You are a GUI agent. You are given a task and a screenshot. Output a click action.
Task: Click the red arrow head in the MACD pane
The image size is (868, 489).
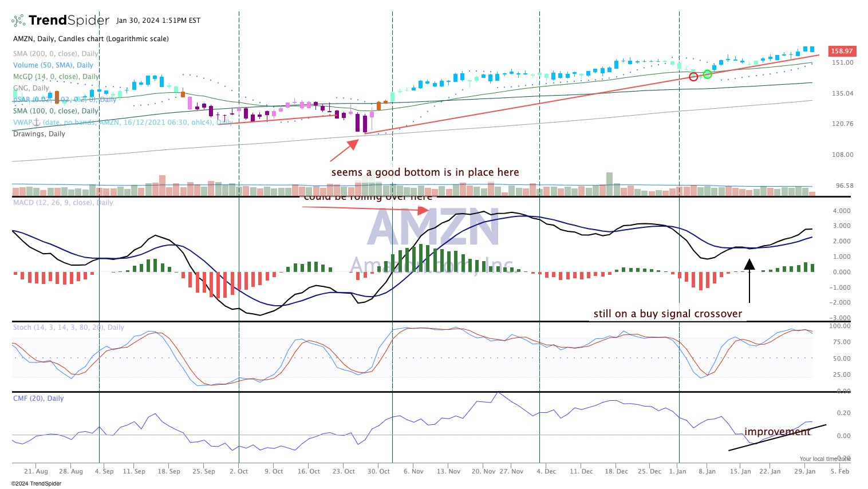click(x=423, y=210)
